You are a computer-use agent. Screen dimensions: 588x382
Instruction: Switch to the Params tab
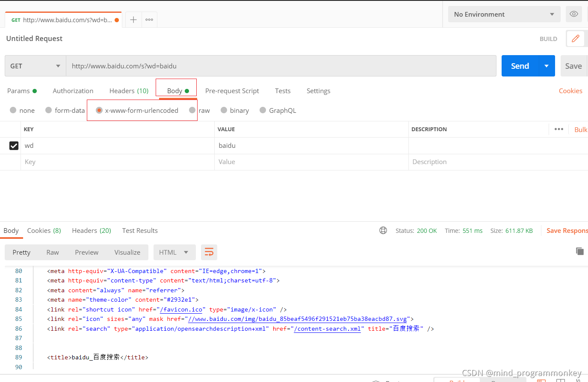22,91
